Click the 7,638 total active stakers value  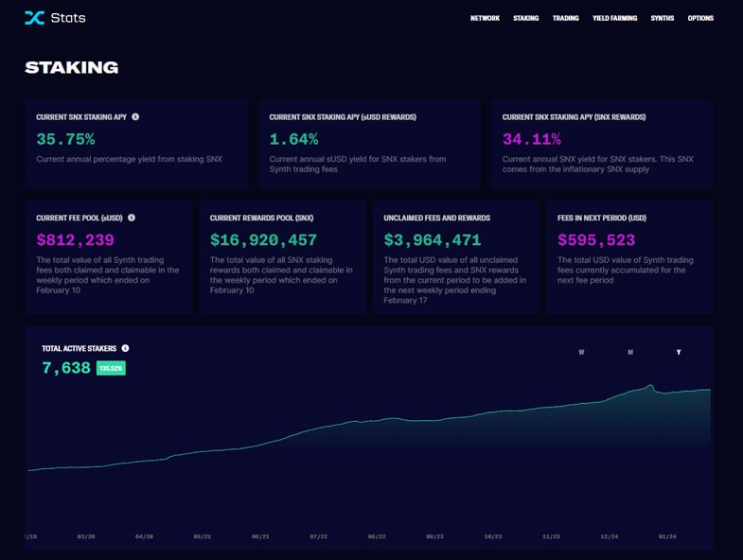pyautogui.click(x=66, y=368)
